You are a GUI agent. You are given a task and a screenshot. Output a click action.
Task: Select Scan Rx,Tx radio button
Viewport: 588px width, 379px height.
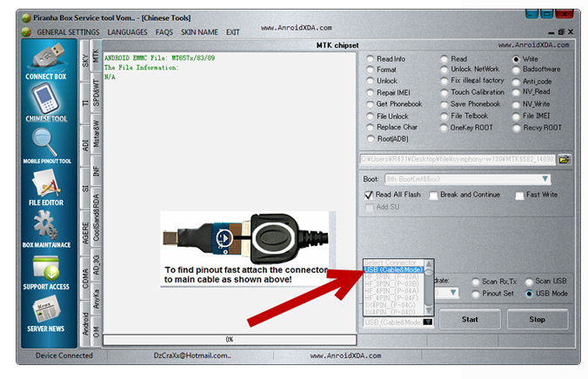(x=476, y=282)
